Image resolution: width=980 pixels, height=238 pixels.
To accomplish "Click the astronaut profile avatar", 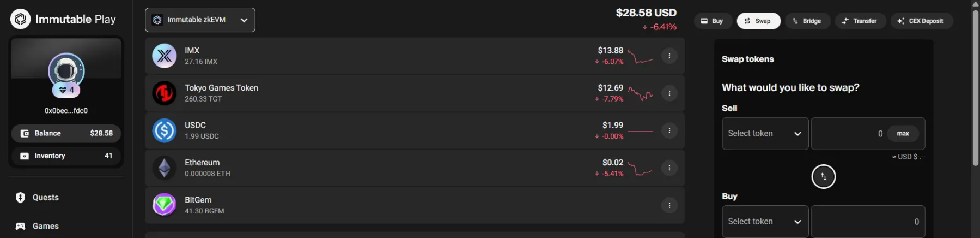I will [66, 70].
